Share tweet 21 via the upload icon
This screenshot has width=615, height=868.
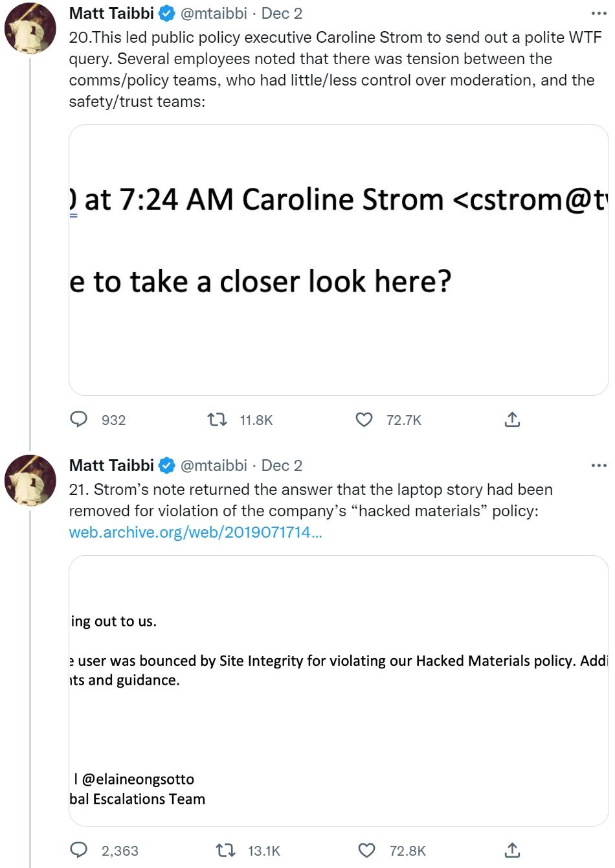[512, 851]
